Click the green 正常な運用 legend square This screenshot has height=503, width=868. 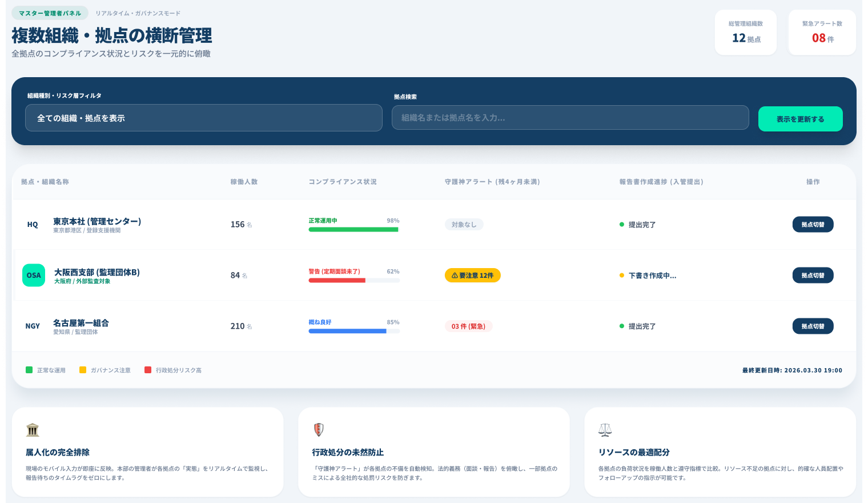click(x=29, y=370)
